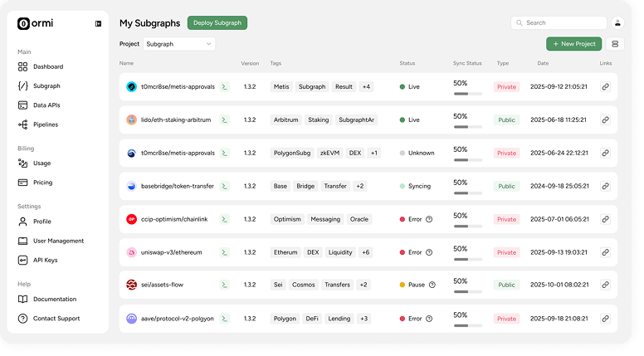The image size is (644, 356).
Task: Open link icon for ccip-optimism/chainlink
Action: pos(605,219)
